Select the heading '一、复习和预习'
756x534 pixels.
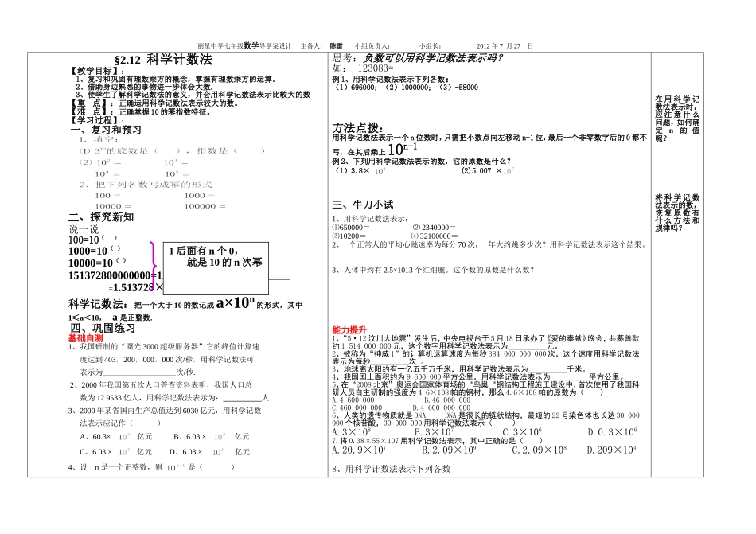[x=106, y=131]
